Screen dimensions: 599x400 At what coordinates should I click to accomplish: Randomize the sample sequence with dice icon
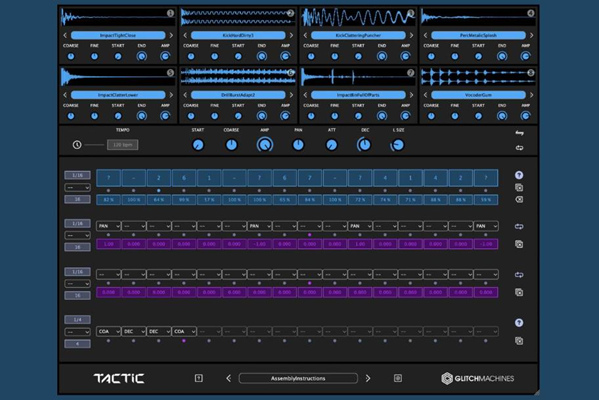pyautogui.click(x=519, y=175)
